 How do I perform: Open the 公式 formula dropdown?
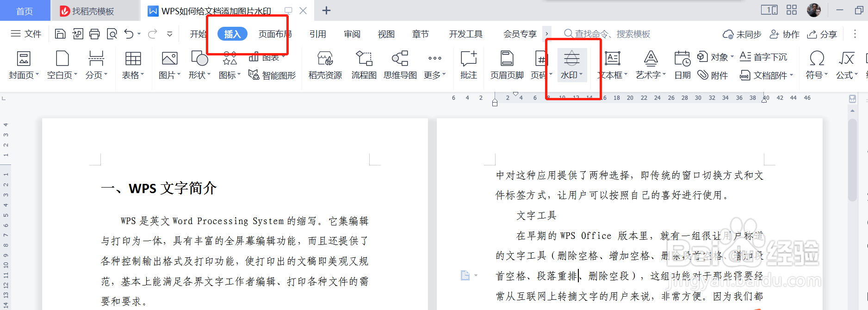coord(847,65)
